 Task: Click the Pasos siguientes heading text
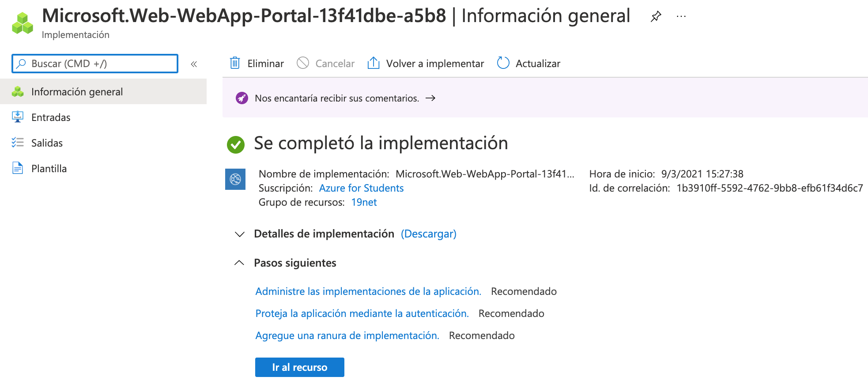click(x=295, y=263)
